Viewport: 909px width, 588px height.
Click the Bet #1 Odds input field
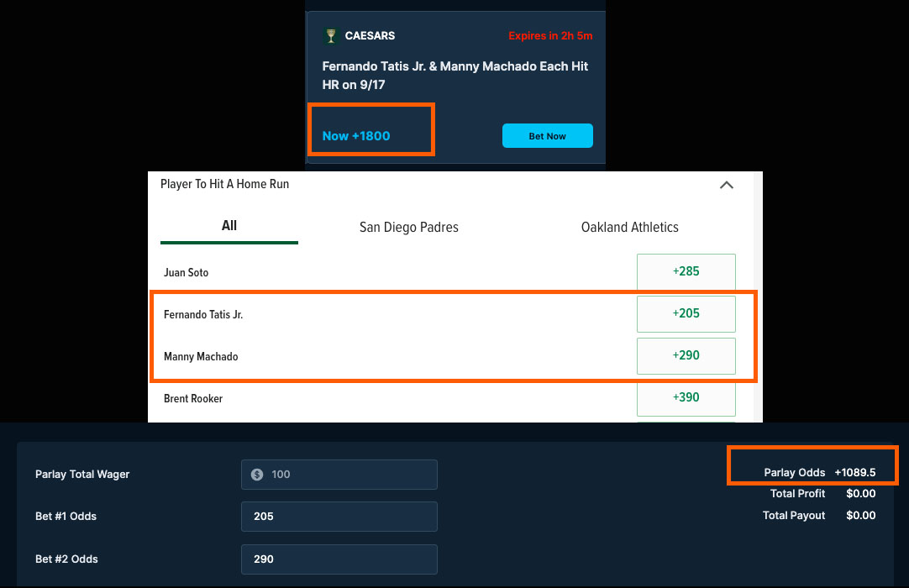click(339, 516)
